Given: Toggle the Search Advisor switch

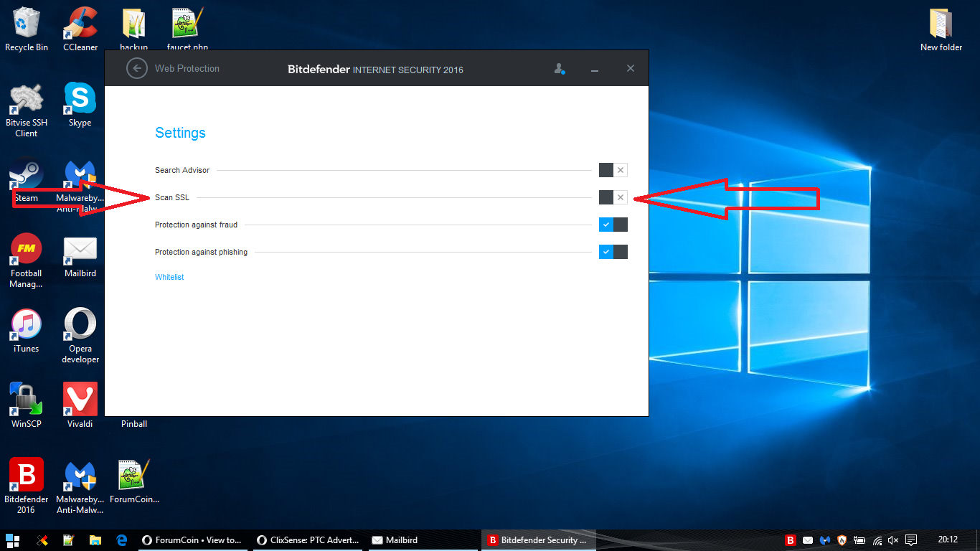Looking at the screenshot, I should (x=613, y=170).
